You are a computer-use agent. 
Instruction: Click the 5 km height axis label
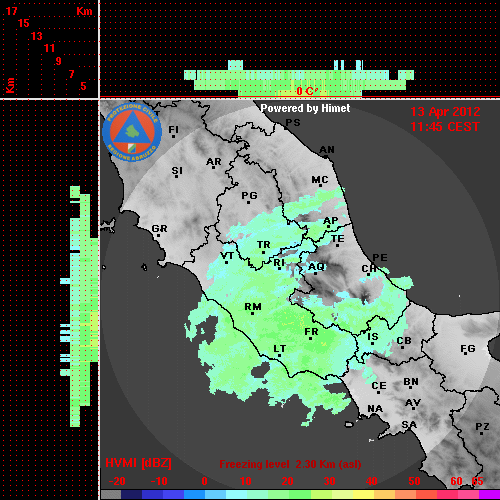83,86
